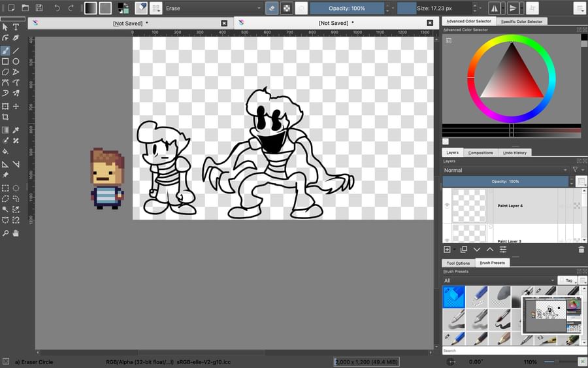Select the Freehand Brush tool
The width and height of the screenshot is (588, 368).
point(5,50)
